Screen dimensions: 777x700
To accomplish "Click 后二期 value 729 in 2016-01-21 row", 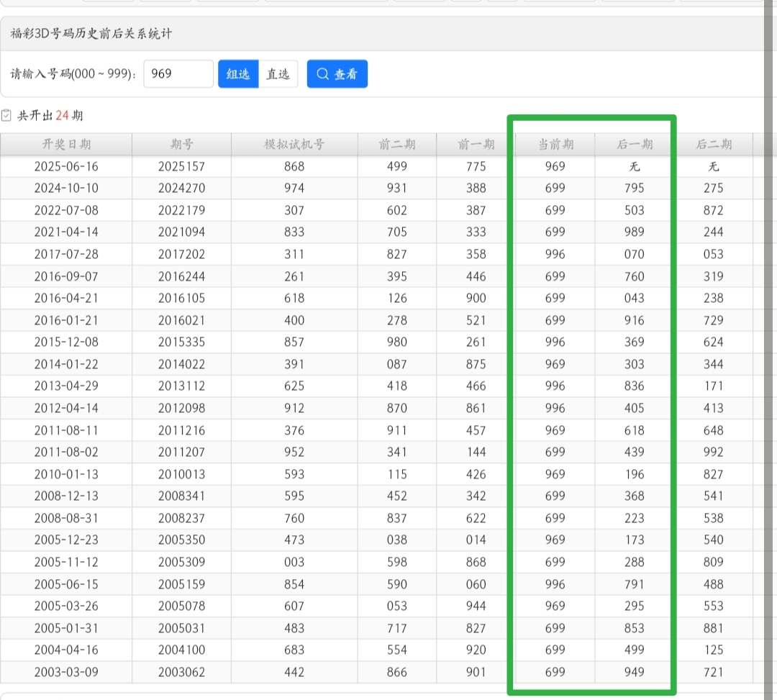I will click(x=714, y=321).
